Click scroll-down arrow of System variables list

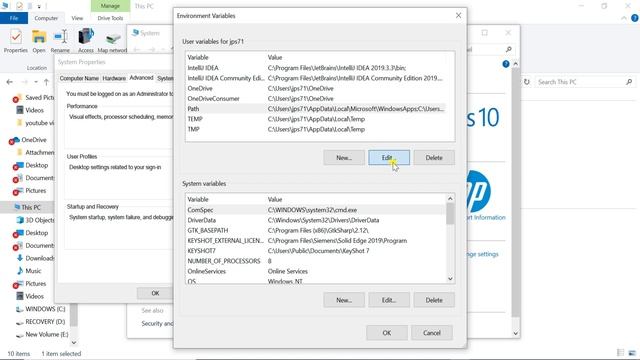(x=450, y=279)
